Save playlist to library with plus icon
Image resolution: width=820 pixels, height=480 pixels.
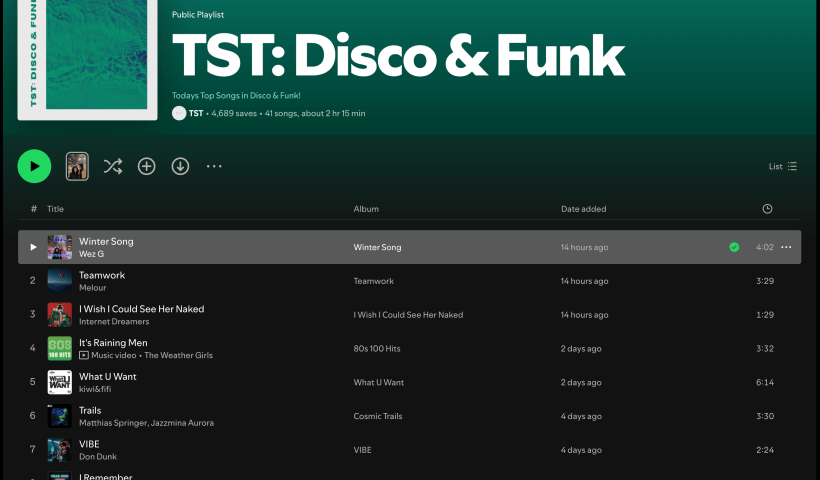[147, 166]
